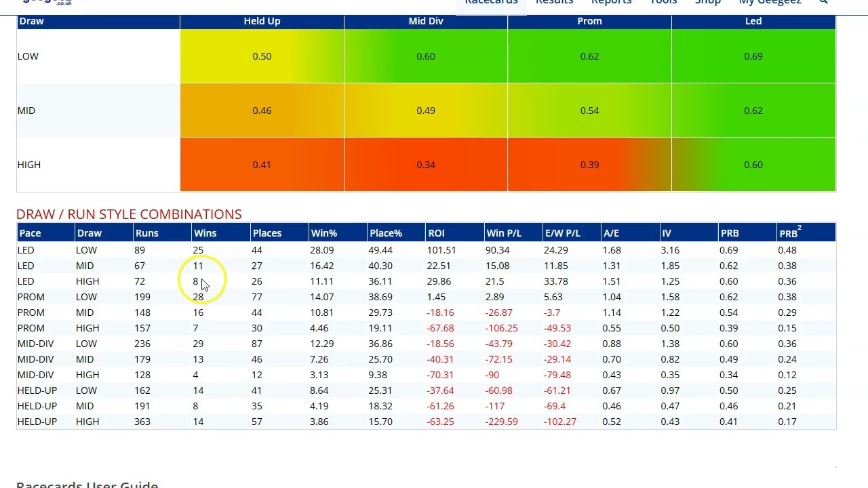Viewport: 868px width, 488px height.
Task: Click the Win P/L column header
Action: [x=503, y=233]
